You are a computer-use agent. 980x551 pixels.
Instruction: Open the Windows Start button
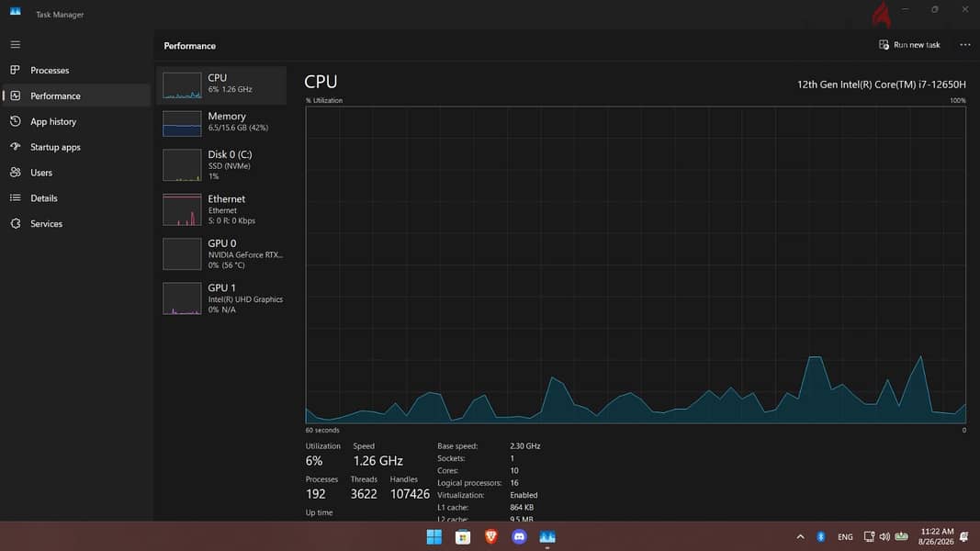tap(434, 536)
